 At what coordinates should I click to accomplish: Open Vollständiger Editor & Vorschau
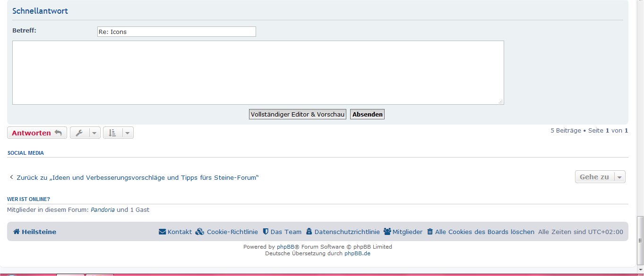298,114
